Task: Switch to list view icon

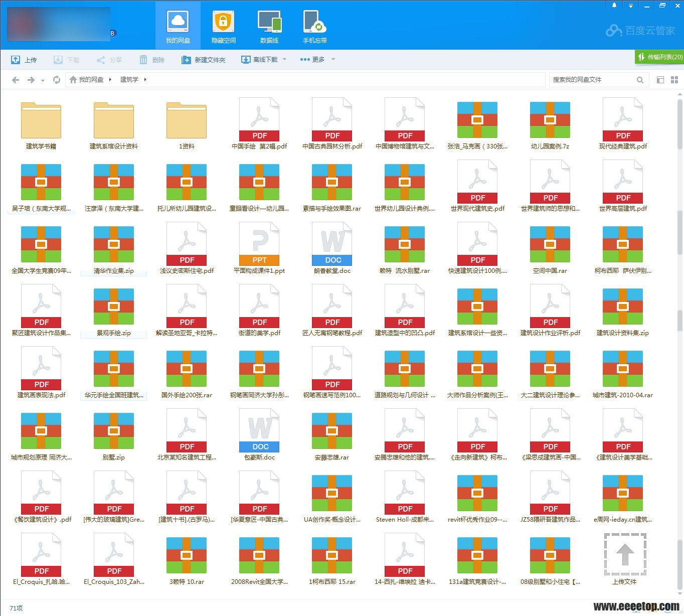Action: click(x=660, y=80)
